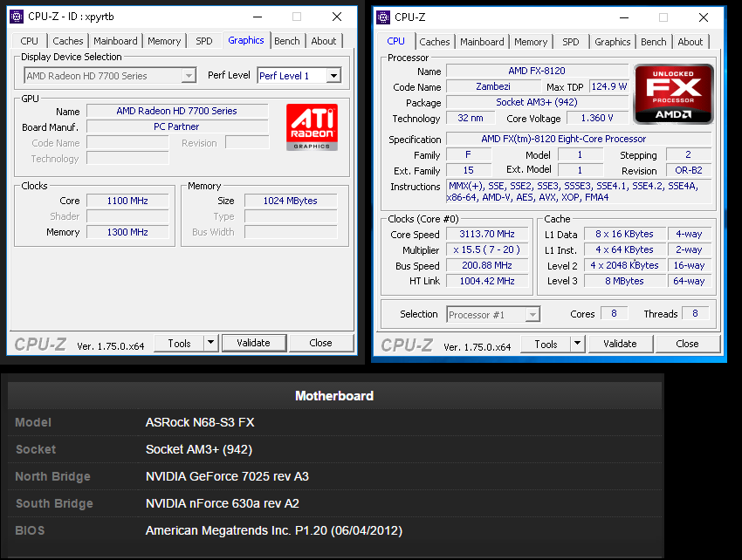
Task: Click the GPU memory size '1024 MBytes'
Action: click(291, 201)
